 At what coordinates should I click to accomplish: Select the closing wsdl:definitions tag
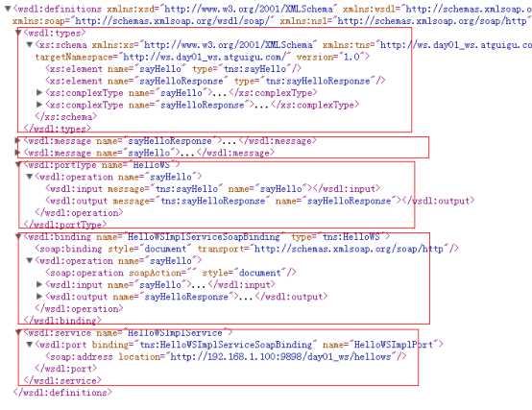click(x=62, y=393)
